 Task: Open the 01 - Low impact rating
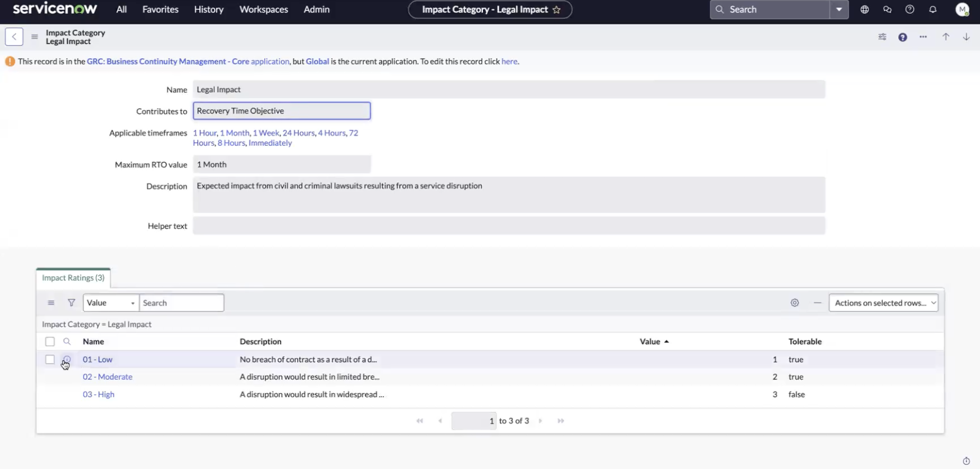tap(98, 359)
